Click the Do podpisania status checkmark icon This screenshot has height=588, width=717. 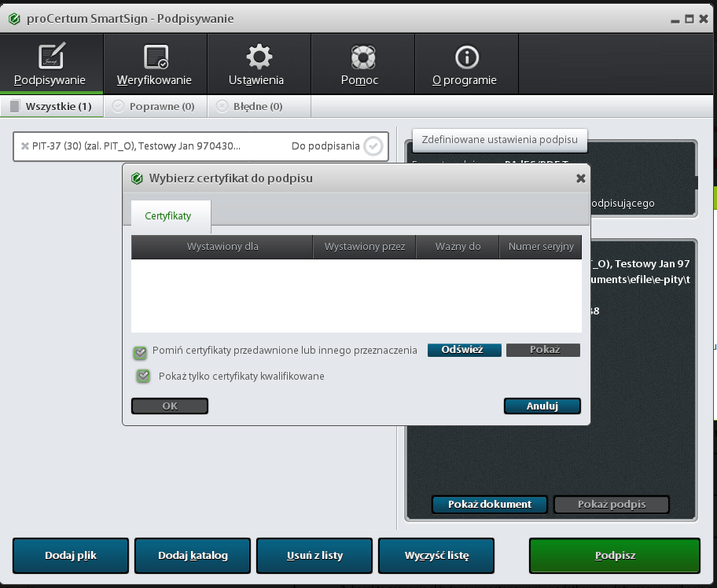tap(373, 146)
